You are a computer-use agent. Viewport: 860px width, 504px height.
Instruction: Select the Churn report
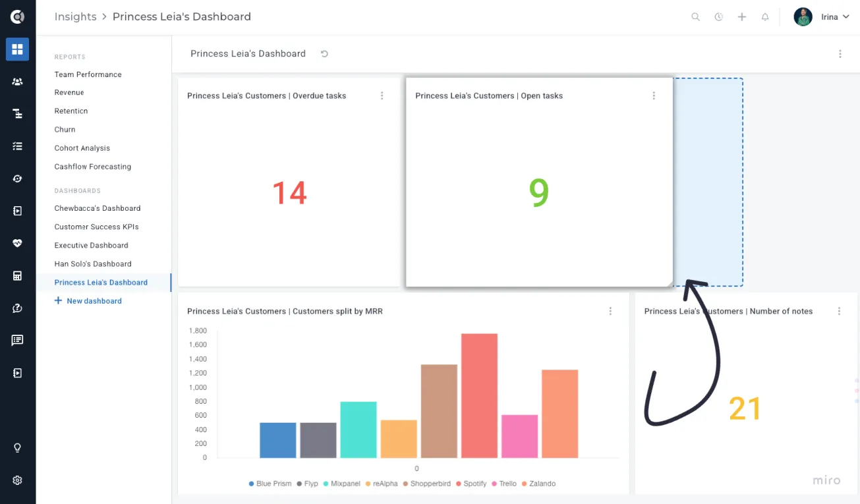click(65, 130)
